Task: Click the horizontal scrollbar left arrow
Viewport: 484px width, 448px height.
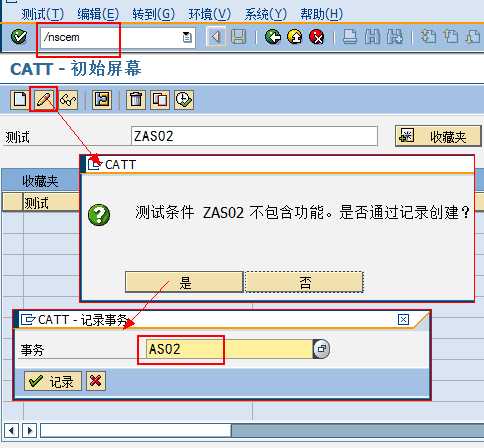Action: (11, 431)
